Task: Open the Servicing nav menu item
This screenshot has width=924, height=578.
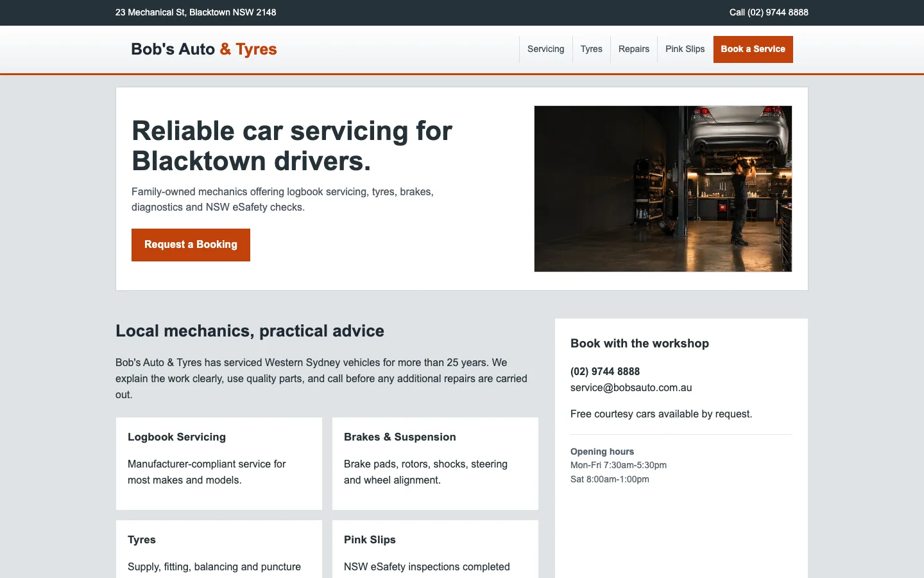Action: point(545,49)
